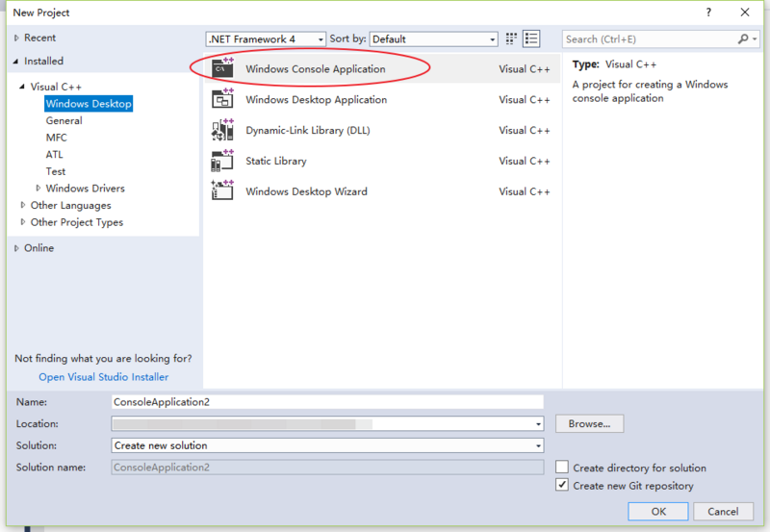Click the Cancel button
Image resolution: width=770 pixels, height=532 pixels.
tap(723, 512)
